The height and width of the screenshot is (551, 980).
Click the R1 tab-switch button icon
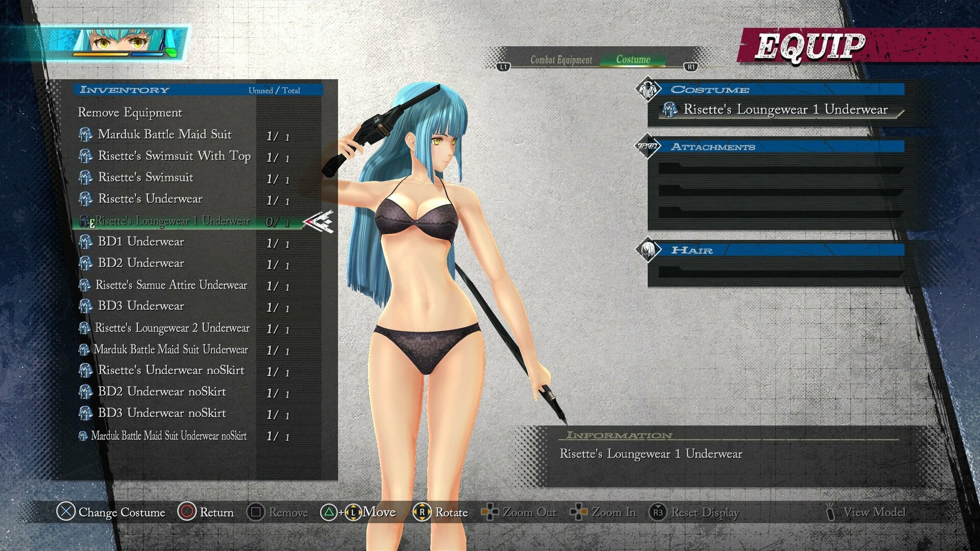click(691, 67)
